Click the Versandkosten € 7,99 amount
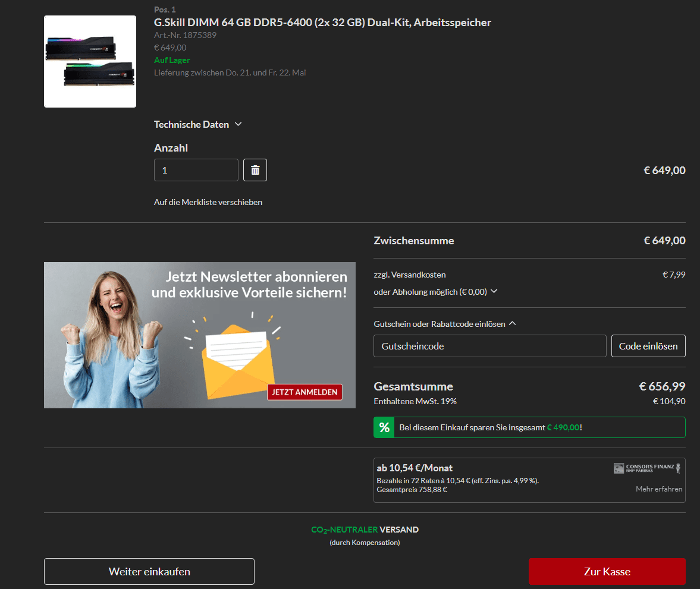Screen dimensions: 700x589 point(674,275)
